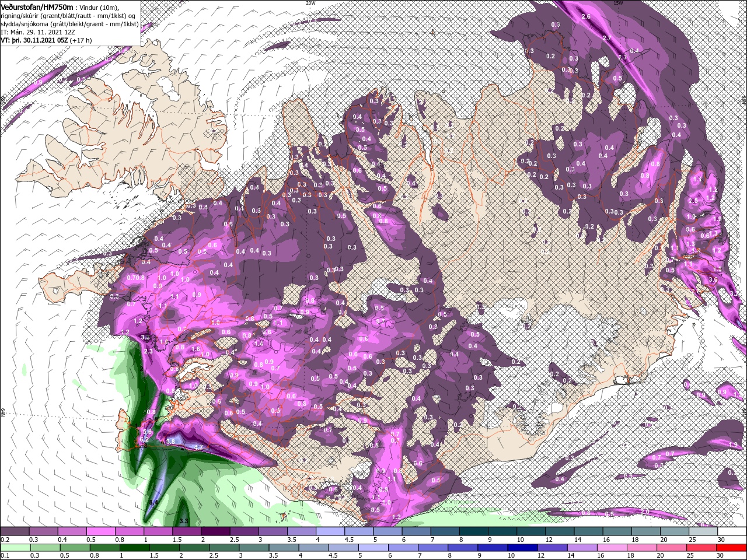The height and width of the screenshot is (560, 747).
Task: Click the 0.3 swatch in the purple snow legend row
Action: click(x=44, y=531)
